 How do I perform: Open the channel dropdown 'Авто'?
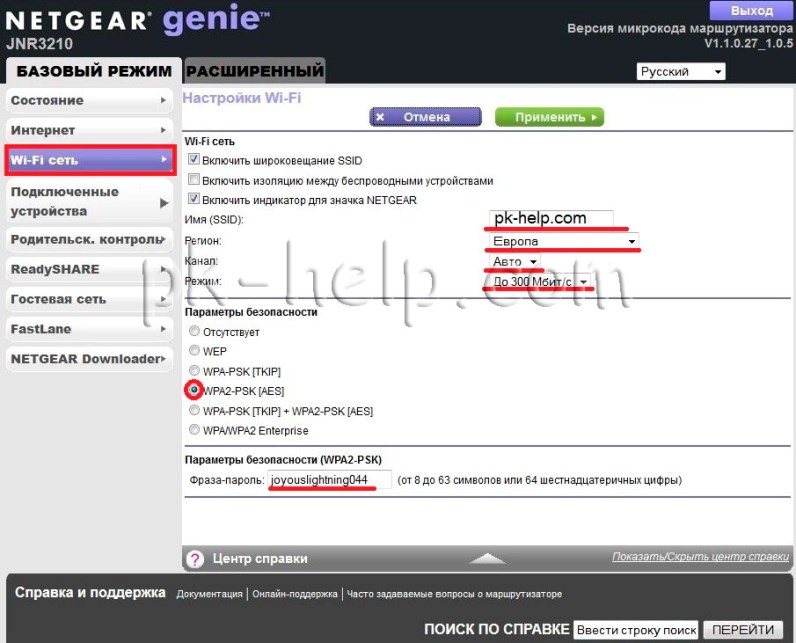[514, 261]
